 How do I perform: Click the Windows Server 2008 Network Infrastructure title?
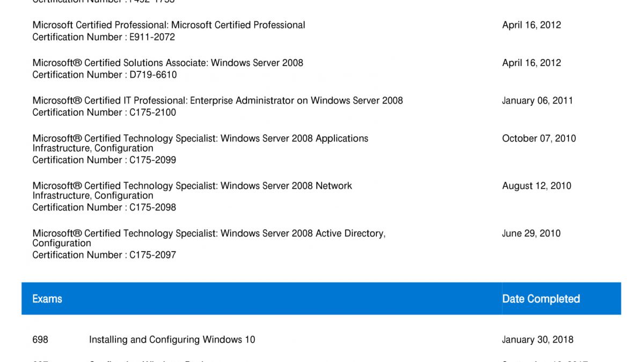(x=192, y=190)
